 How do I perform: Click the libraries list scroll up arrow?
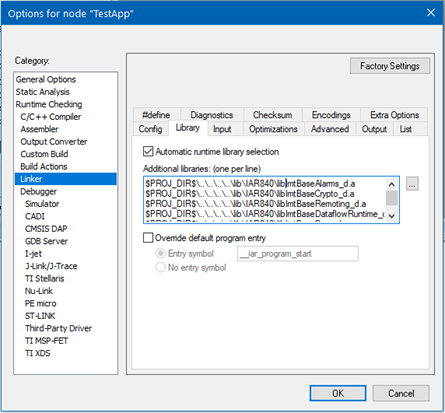coord(392,184)
